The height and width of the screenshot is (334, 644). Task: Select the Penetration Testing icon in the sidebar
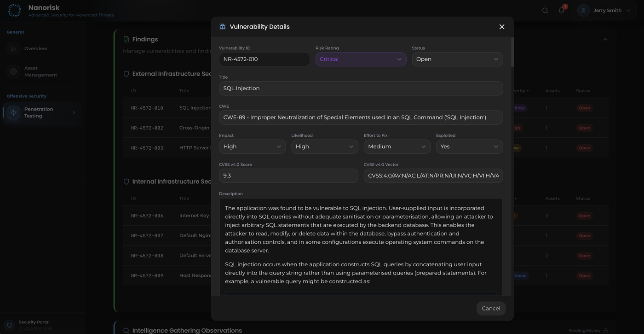coord(13,112)
